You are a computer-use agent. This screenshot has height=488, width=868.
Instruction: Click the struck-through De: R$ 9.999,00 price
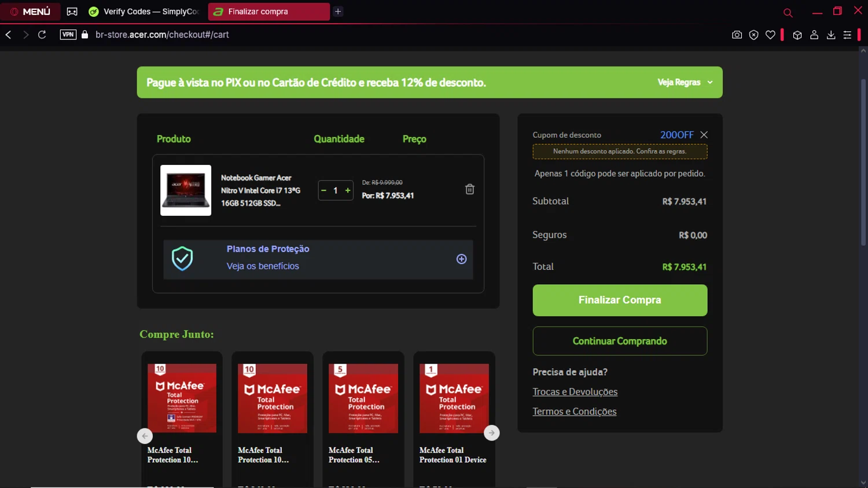click(382, 182)
